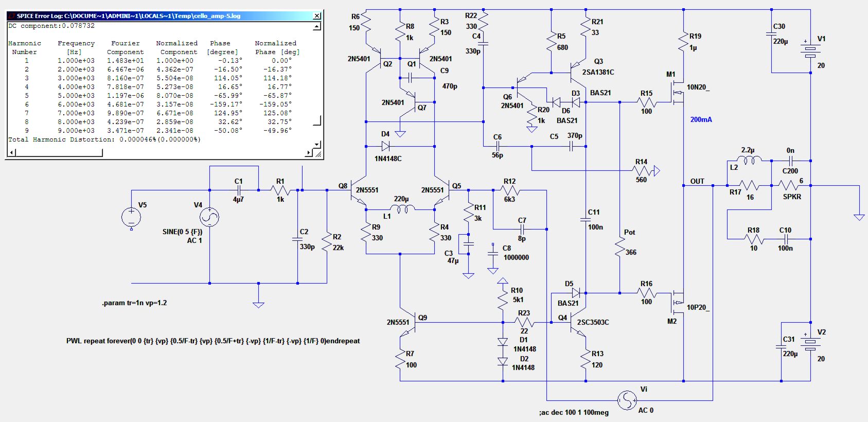Click the SPICE Error Log title bar icon
The image size is (868, 422).
[x=11, y=16]
